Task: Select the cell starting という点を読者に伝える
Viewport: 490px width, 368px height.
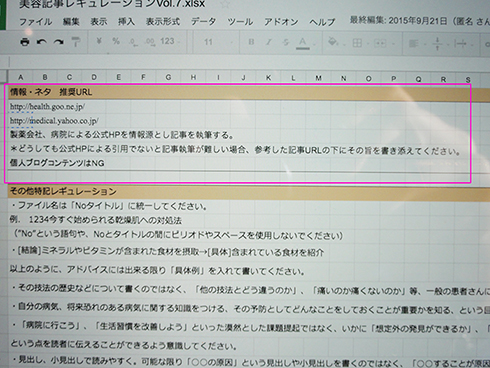Action: [x=124, y=345]
